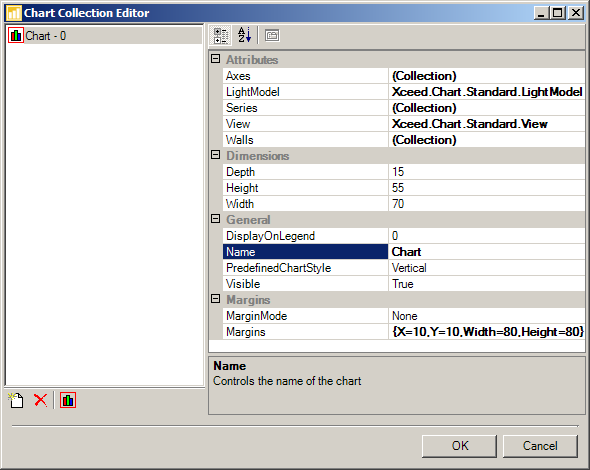Image resolution: width=590 pixels, height=470 pixels.
Task: Click the bar chart icon in the bottom toolbar
Action: point(68,400)
